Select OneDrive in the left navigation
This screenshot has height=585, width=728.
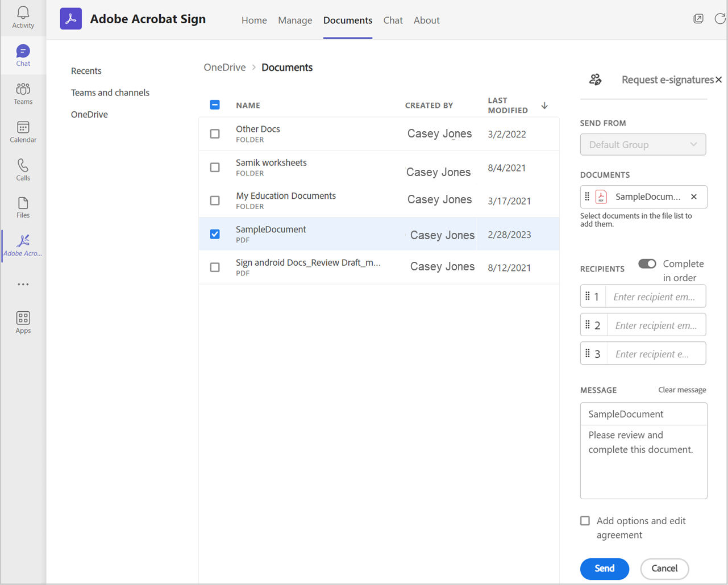(x=89, y=114)
